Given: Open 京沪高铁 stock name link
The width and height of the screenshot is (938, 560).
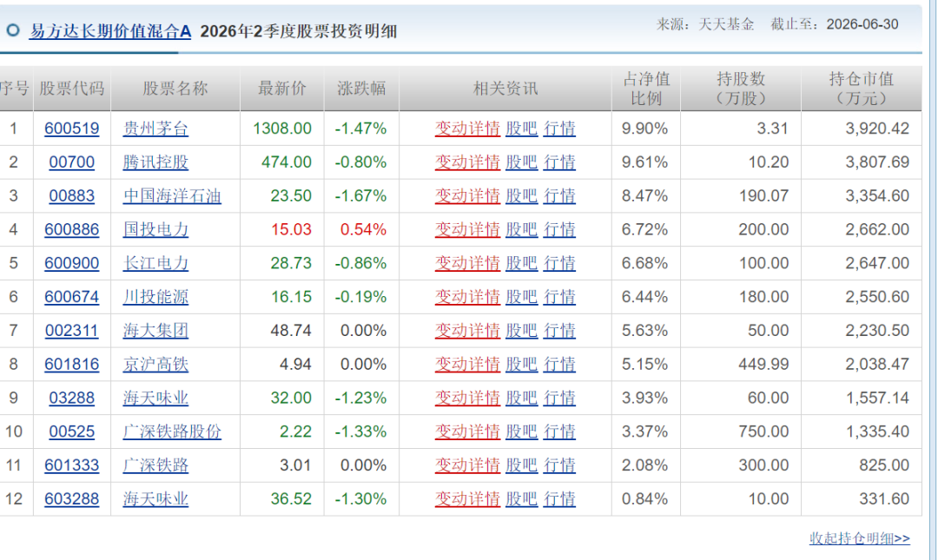Looking at the screenshot, I should pos(155,365).
